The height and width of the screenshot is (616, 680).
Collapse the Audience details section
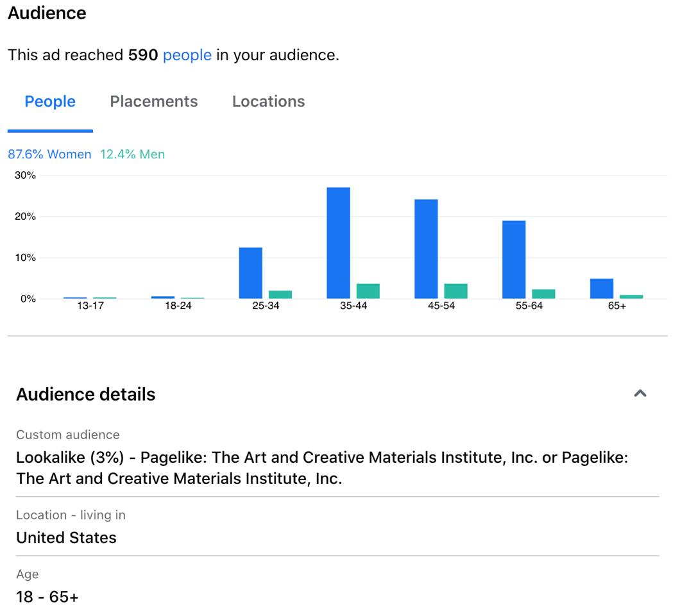pyautogui.click(x=640, y=394)
